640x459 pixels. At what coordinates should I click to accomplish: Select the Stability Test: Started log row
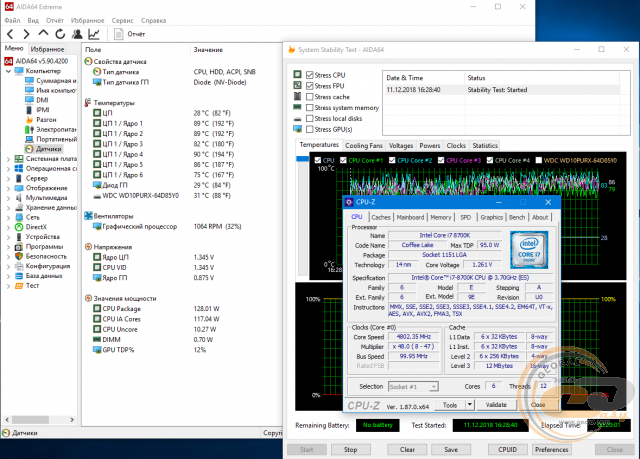point(502,90)
